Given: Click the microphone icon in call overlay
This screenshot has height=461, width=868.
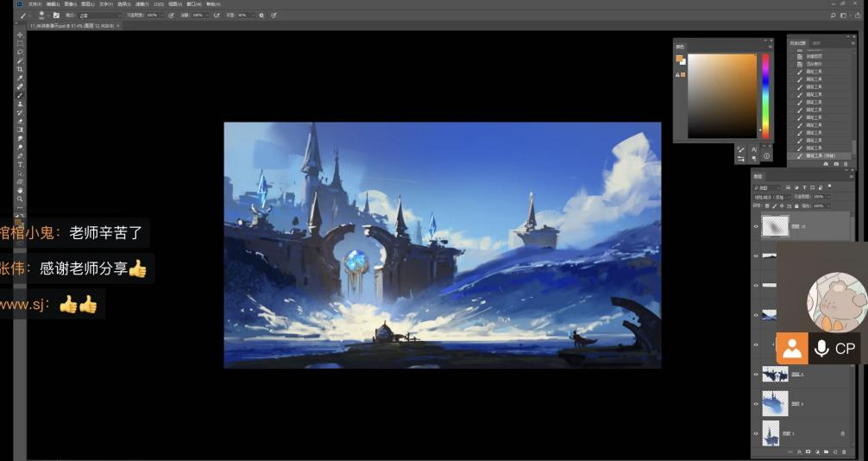Looking at the screenshot, I should [822, 349].
